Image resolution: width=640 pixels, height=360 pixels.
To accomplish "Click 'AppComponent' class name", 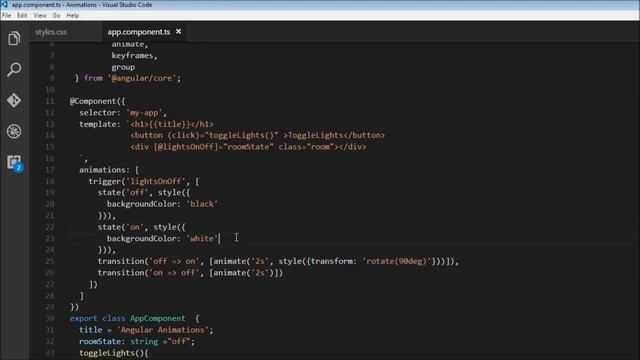I will 158,318.
